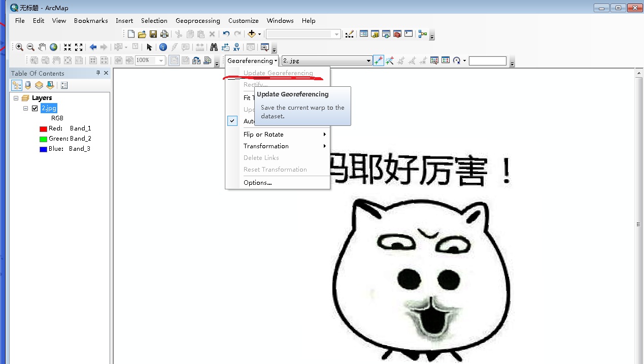Toggle the Zoom In magnifier tool
The image size is (644, 364).
(19, 47)
